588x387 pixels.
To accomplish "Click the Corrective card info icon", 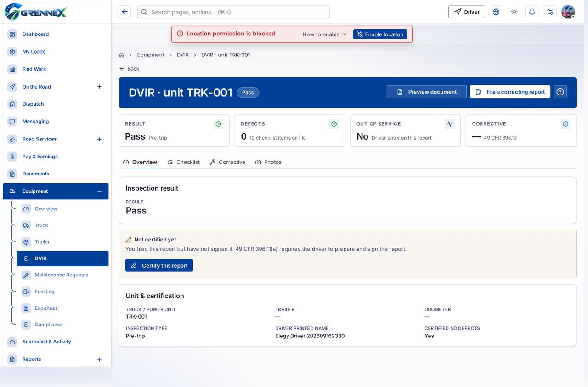I will pos(565,124).
